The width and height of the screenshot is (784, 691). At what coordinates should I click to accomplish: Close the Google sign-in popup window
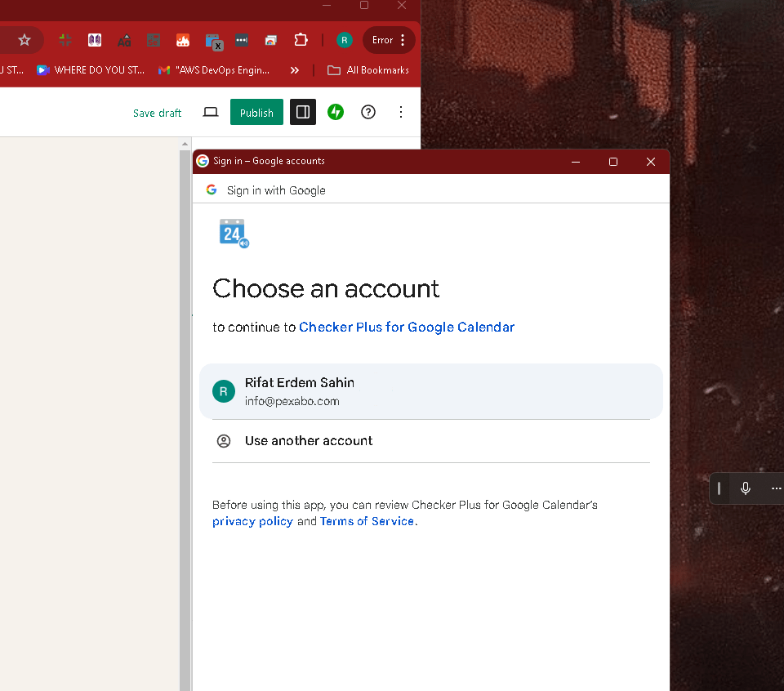[x=651, y=162]
